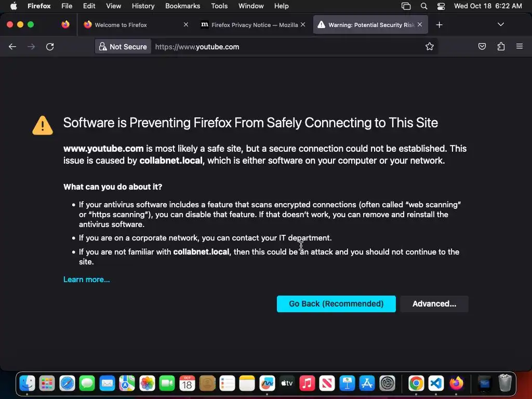
Task: Open the Extensions puzzle icon
Action: tap(501, 46)
